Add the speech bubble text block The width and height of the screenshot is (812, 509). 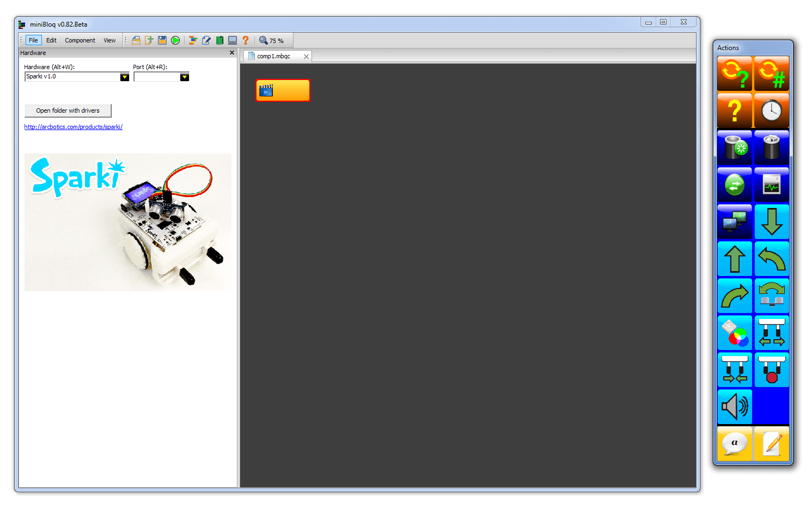click(x=735, y=444)
